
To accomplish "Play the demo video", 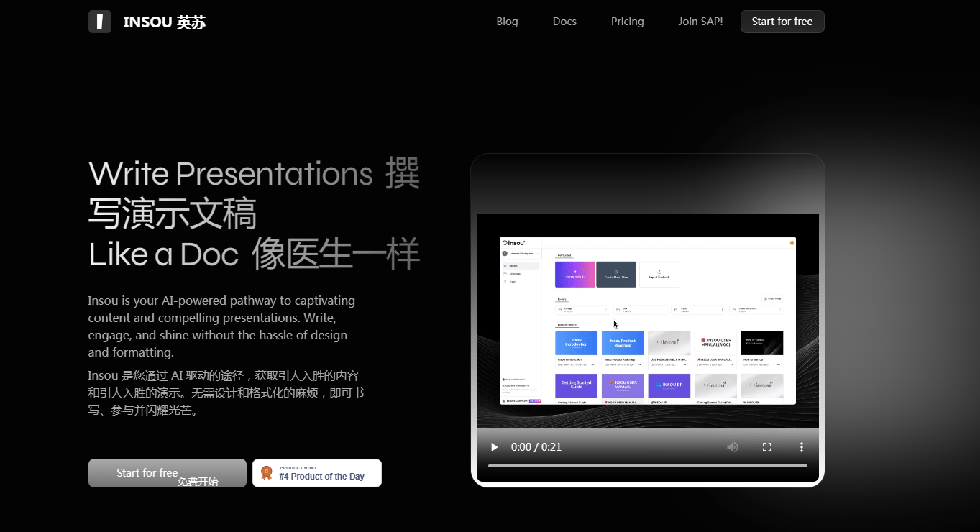I will click(494, 447).
